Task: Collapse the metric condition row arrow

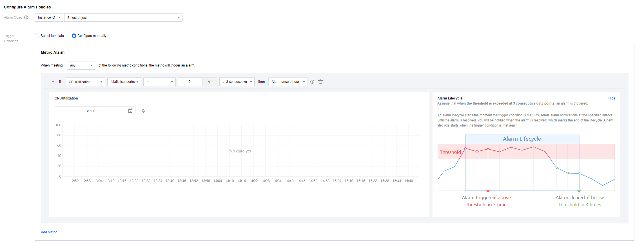Action: pyautogui.click(x=53, y=82)
